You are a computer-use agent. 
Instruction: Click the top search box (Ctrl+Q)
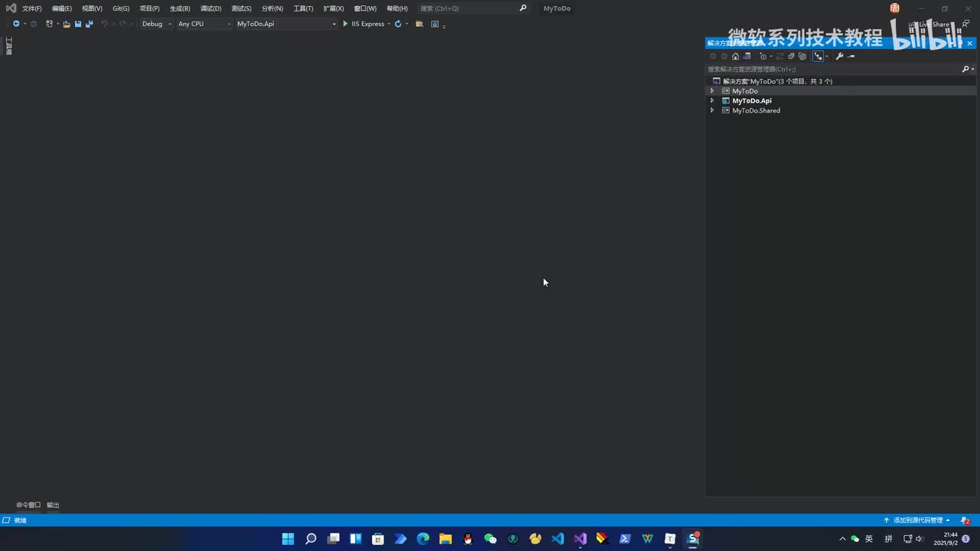(473, 8)
